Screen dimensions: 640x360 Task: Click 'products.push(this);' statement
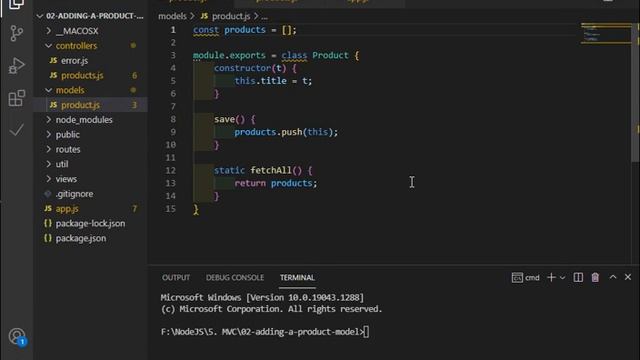pyautogui.click(x=286, y=132)
